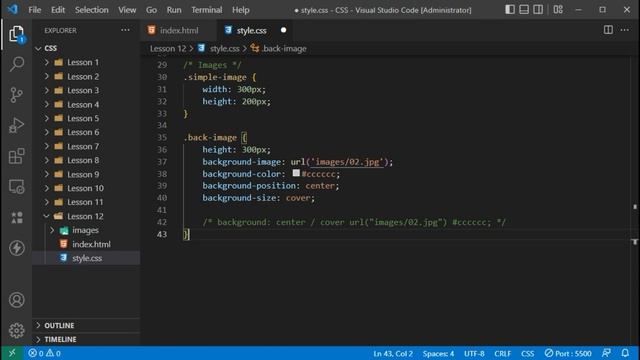Click the Lesson 12 breadcrumb
This screenshot has height=360, width=640.
[168, 49]
